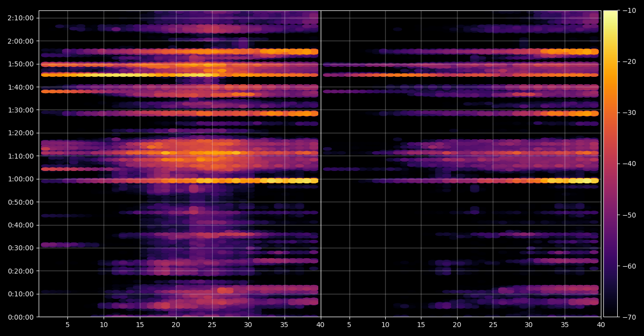The width and height of the screenshot is (644, 336).
Task: Click x-axis label 35 under left heatmap
Action: [x=285, y=325]
